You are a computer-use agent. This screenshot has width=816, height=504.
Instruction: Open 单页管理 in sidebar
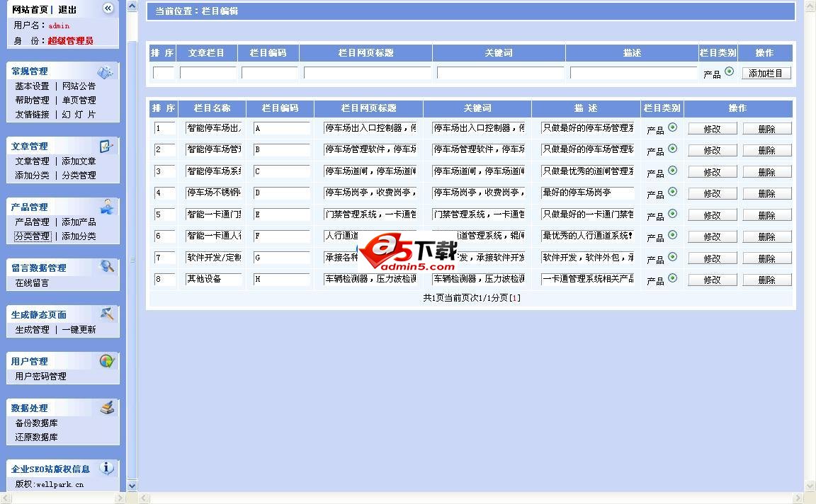[79, 100]
